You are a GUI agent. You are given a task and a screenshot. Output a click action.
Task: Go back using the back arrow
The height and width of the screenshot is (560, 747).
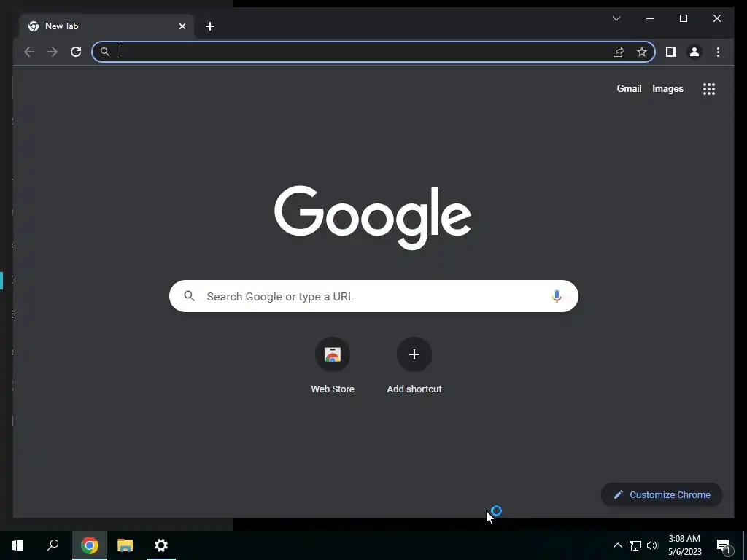[x=29, y=52]
